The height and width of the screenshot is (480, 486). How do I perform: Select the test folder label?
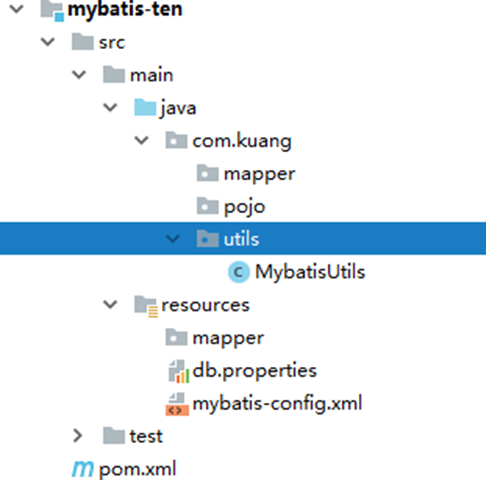coord(146,436)
